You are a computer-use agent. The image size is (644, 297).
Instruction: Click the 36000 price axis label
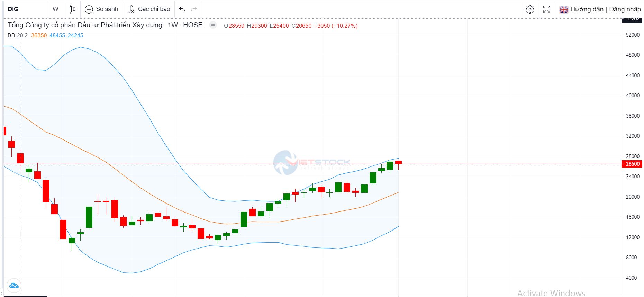[633, 116]
